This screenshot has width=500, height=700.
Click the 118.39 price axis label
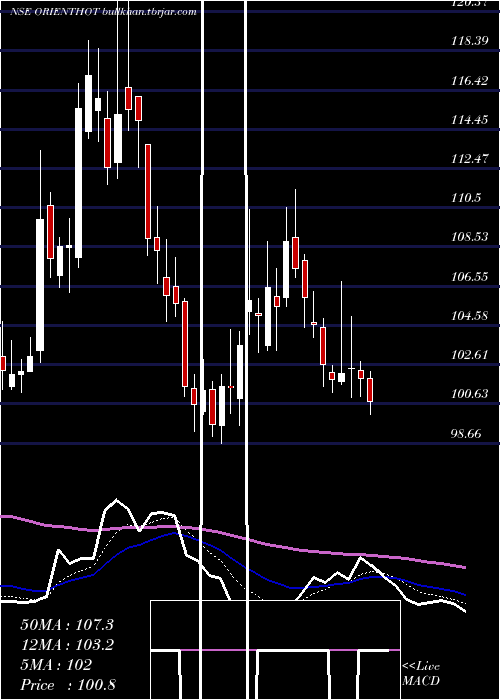470,41
